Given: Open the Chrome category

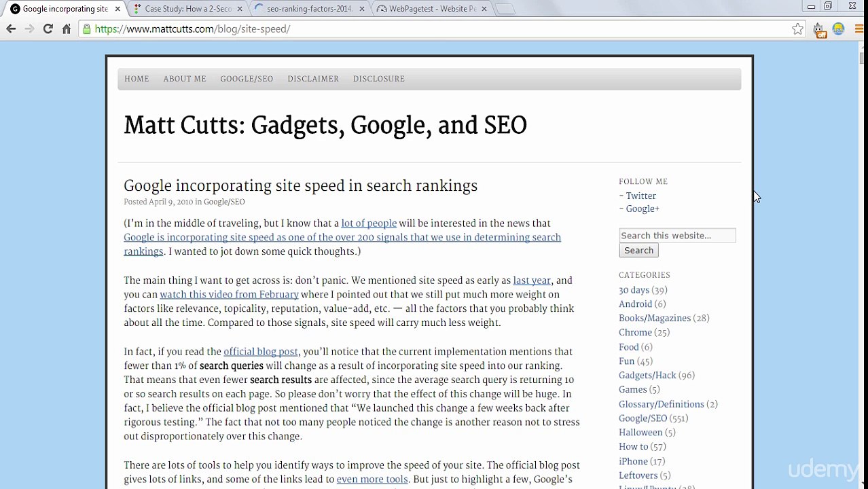Looking at the screenshot, I should (x=635, y=333).
